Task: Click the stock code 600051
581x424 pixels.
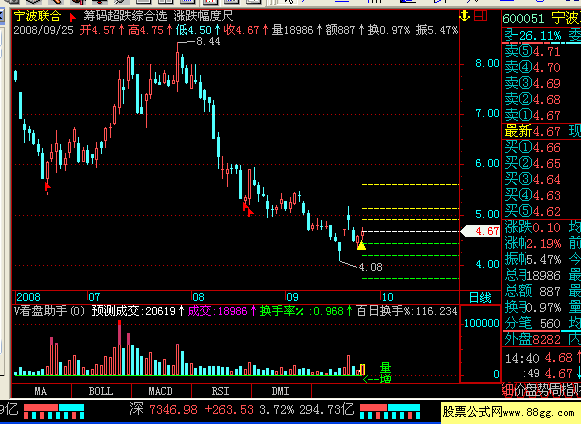Action: point(524,18)
